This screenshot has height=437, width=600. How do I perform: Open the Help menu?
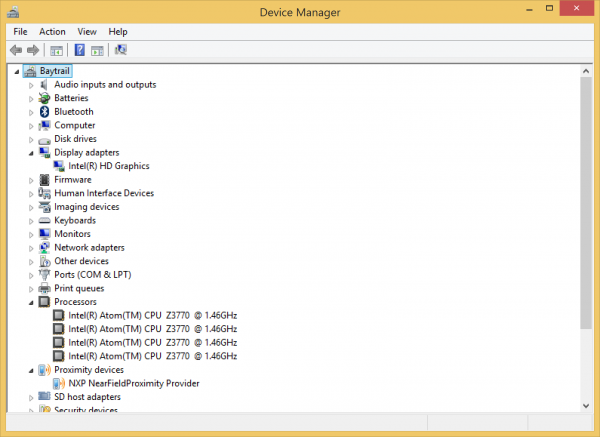[118, 32]
